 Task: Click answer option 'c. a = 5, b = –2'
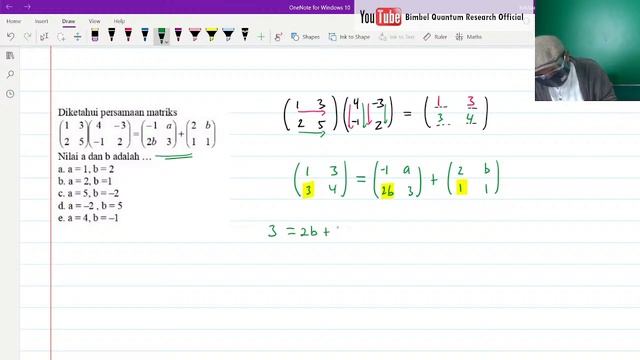(x=89, y=193)
